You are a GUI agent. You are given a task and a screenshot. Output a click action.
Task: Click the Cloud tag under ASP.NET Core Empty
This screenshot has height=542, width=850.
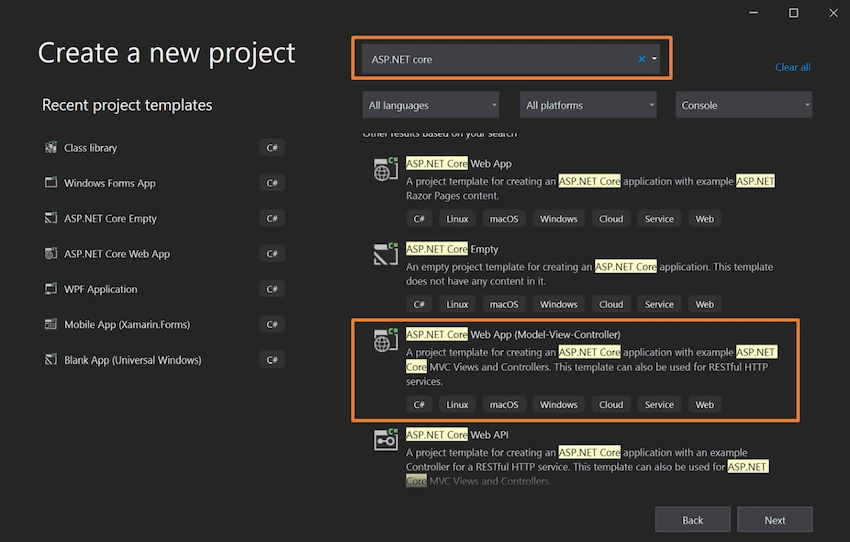tap(611, 304)
